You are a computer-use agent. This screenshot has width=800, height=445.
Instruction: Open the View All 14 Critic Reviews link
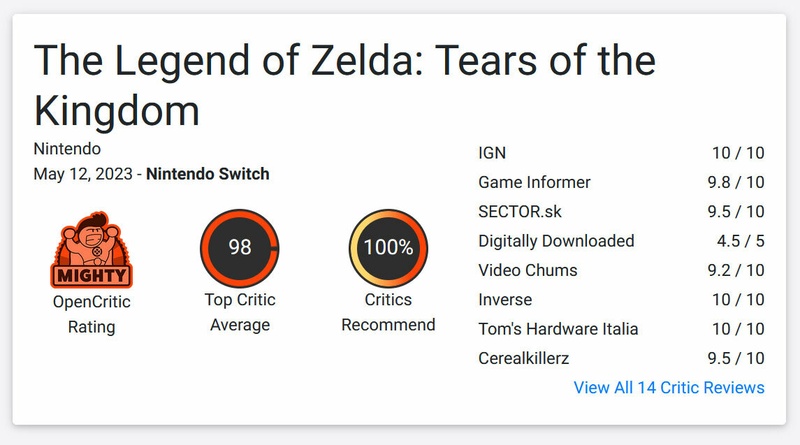point(669,387)
